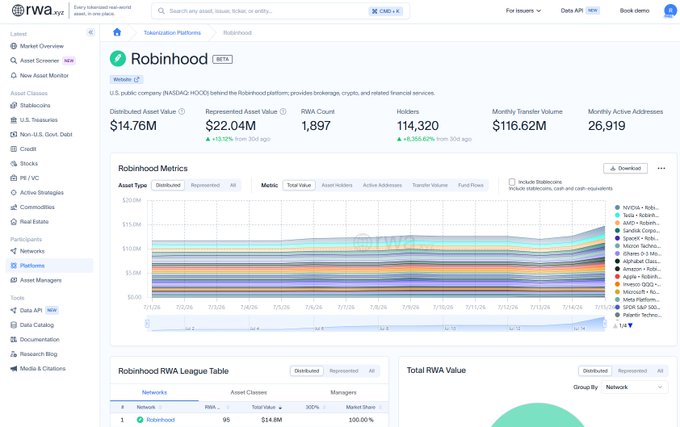The image size is (680, 427).
Task: Click the Credit sidebar icon
Action: click(13, 149)
